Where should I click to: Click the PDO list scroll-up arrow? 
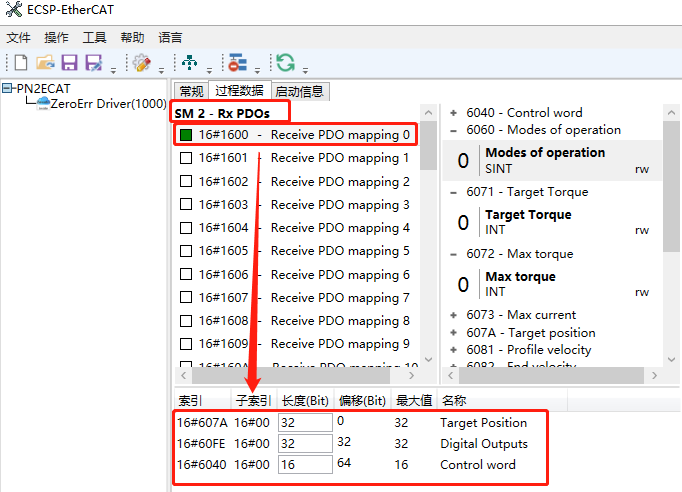(x=428, y=113)
